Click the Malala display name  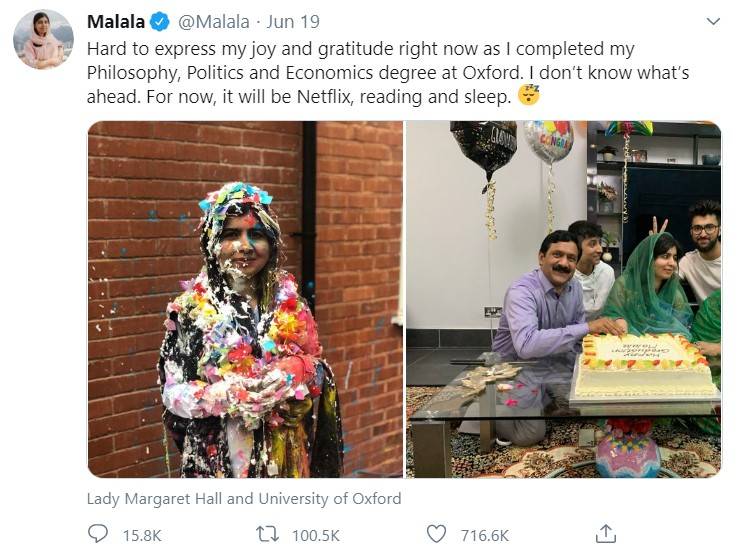tap(115, 23)
